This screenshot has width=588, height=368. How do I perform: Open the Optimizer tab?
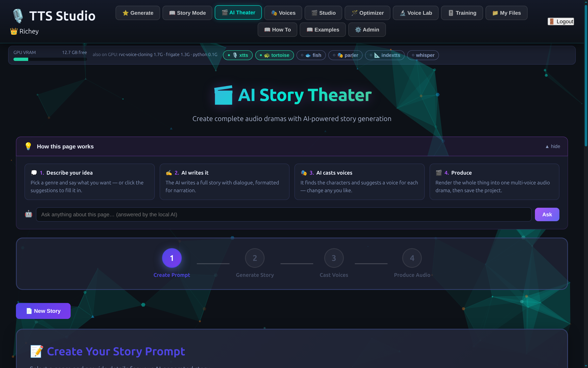(x=367, y=13)
